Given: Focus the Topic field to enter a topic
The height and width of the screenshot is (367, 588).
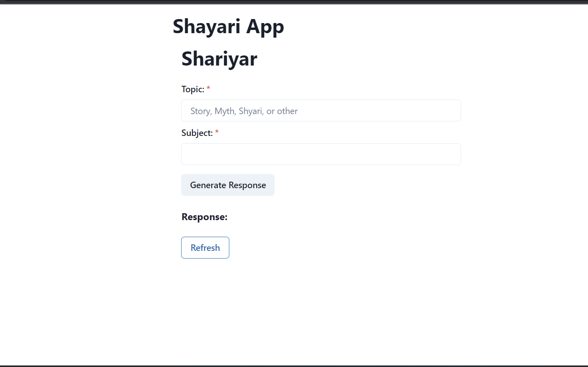Looking at the screenshot, I should click(321, 110).
